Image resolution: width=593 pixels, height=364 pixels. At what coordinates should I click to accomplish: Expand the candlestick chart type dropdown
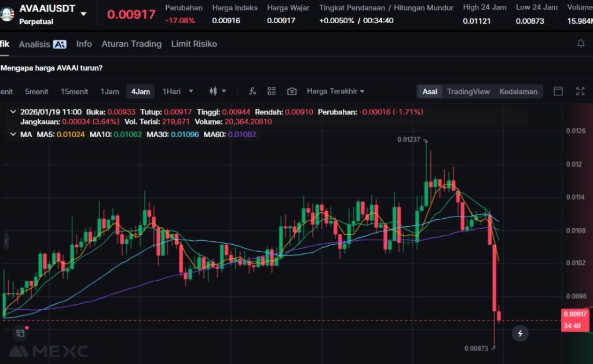(218, 91)
